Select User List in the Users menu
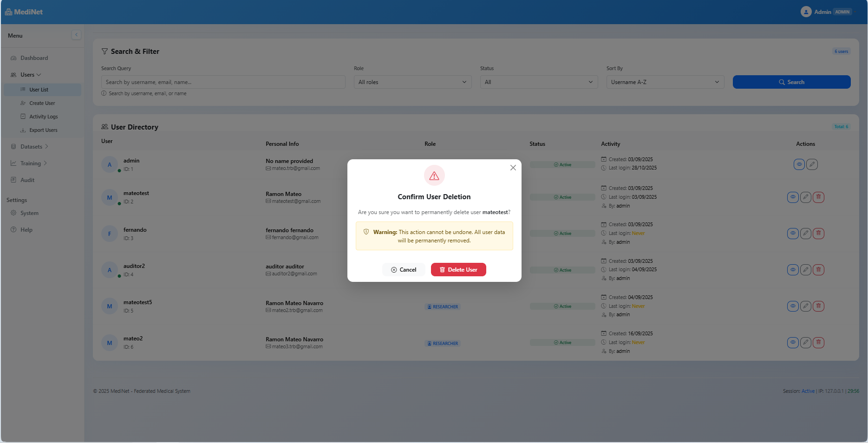 (39, 89)
